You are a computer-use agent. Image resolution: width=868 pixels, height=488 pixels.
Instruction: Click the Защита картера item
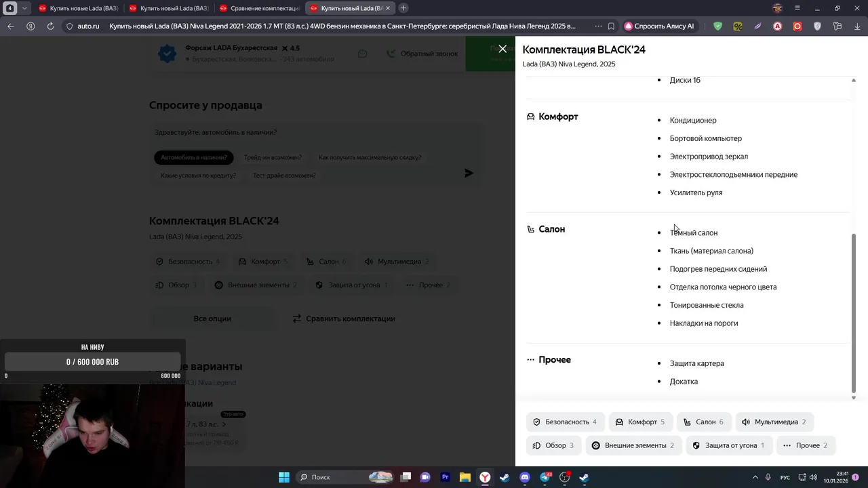pos(697,363)
